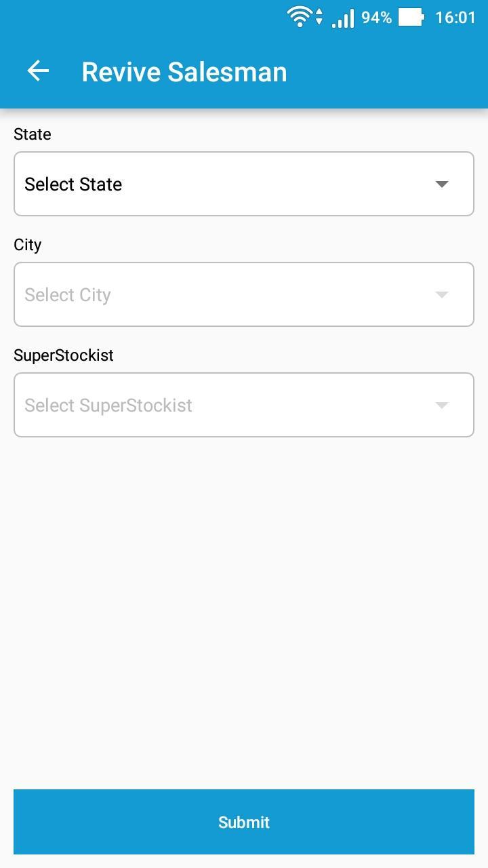Viewport: 488px width, 868px height.
Task: Open the Select State dropdown
Action: (x=244, y=184)
